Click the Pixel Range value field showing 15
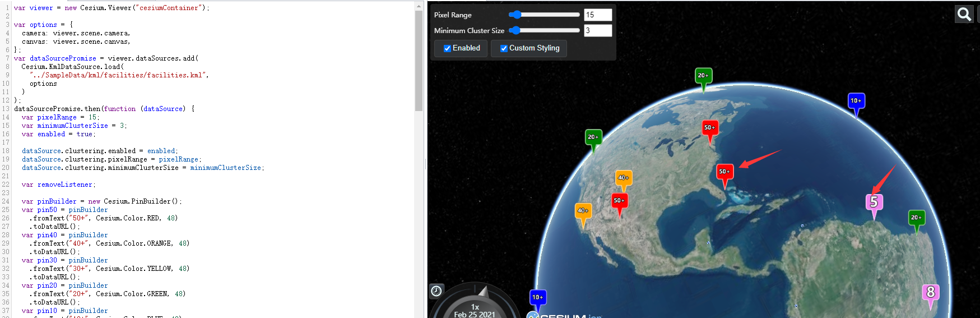980x318 pixels. coord(598,15)
